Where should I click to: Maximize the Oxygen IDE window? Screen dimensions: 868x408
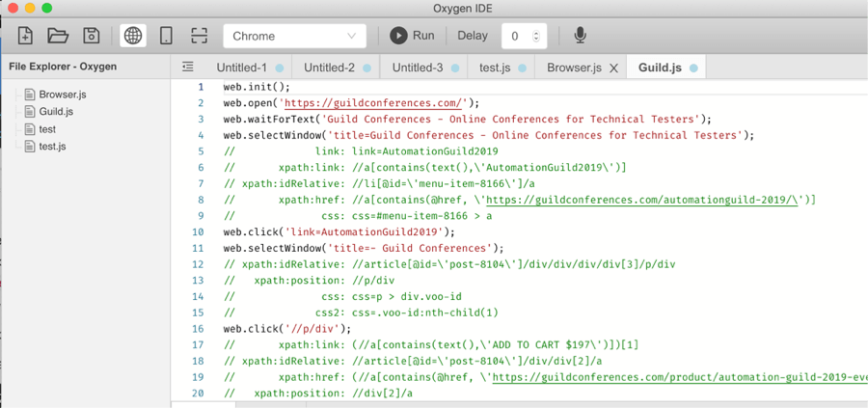click(x=47, y=9)
